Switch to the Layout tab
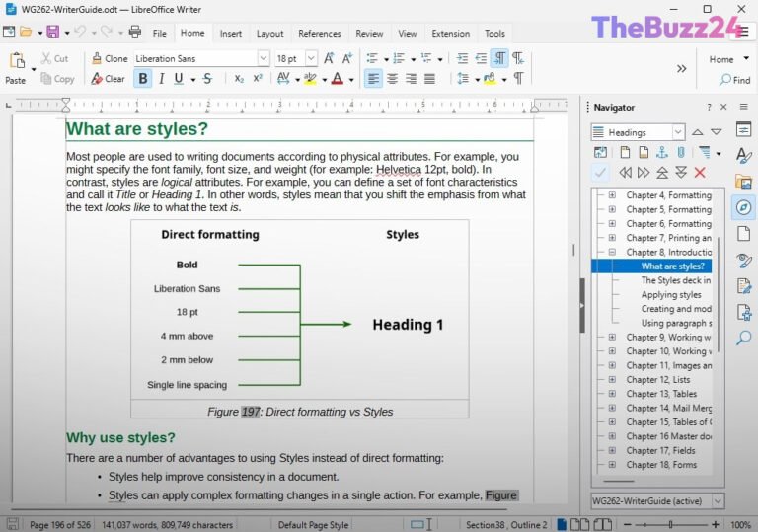This screenshot has width=758, height=532. [269, 33]
